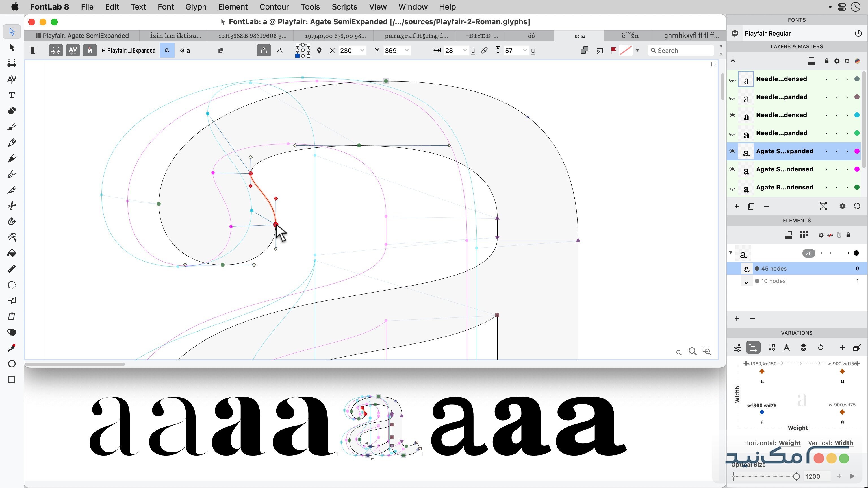The image size is (868, 488).
Task: Add a new layer with the plus button
Action: (737, 206)
